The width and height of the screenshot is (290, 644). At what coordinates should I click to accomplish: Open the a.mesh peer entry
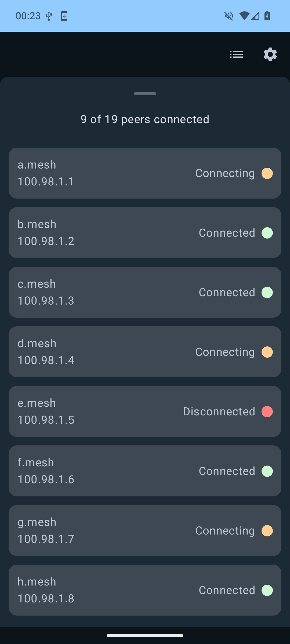107,173
